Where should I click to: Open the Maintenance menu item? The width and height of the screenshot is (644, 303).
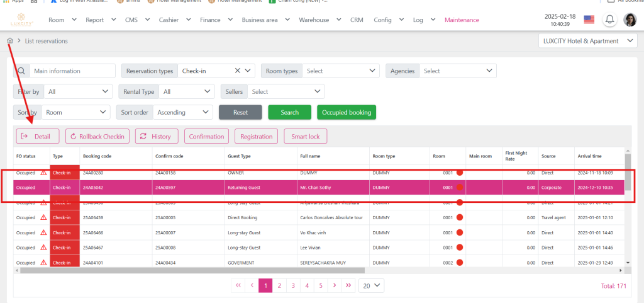tap(461, 20)
